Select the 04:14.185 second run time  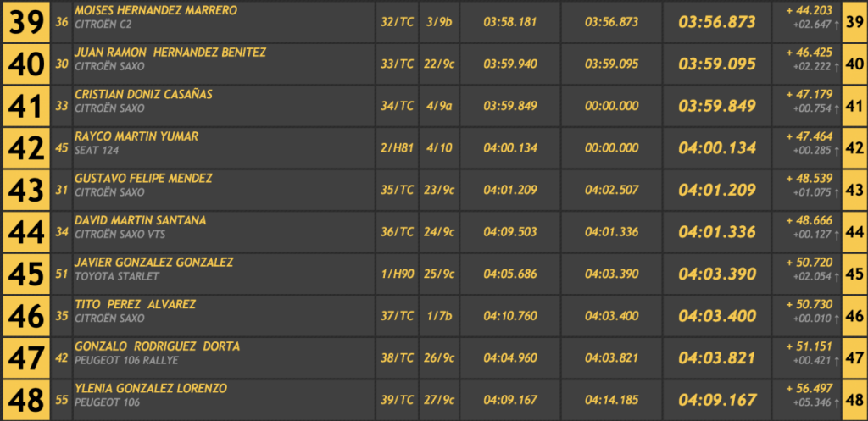(611, 400)
